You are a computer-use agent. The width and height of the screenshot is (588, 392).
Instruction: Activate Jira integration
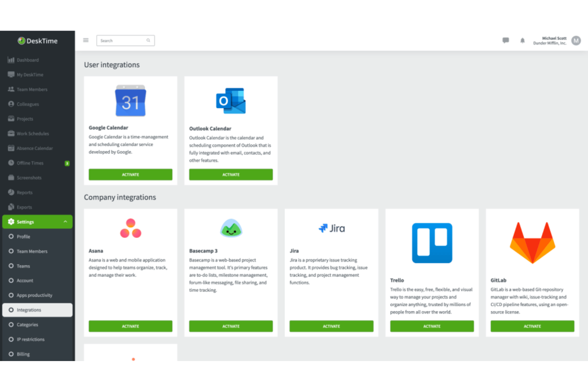[x=331, y=326]
